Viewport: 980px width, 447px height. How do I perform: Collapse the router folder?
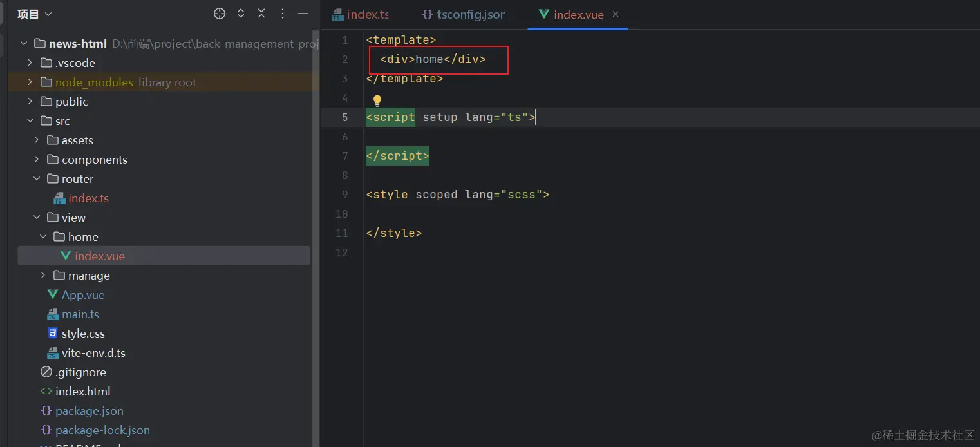tap(37, 179)
